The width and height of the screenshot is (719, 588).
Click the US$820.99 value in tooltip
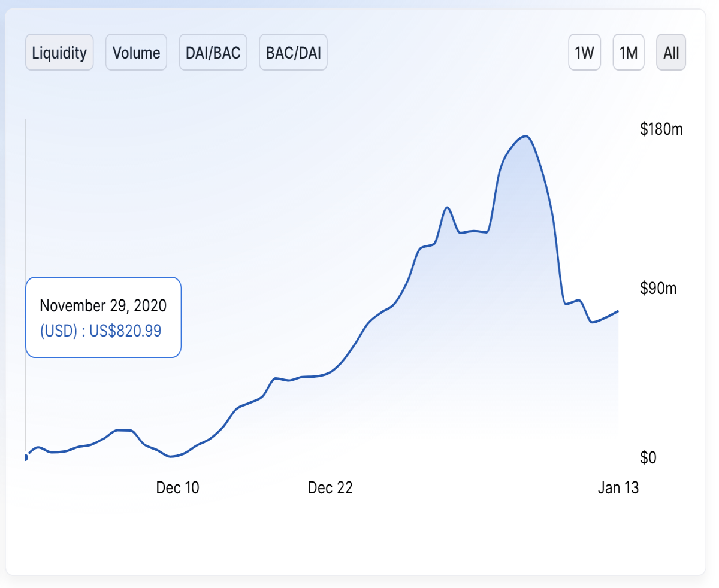(x=125, y=331)
